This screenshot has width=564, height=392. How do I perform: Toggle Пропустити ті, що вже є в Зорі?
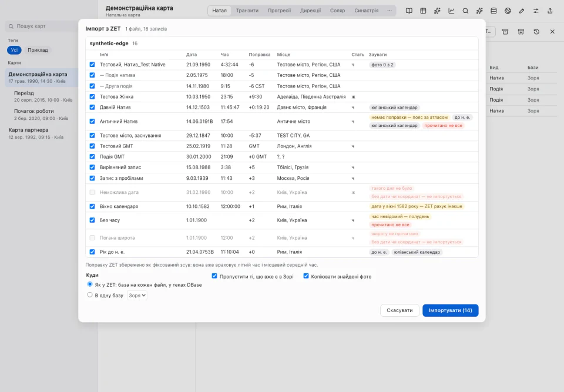214,276
